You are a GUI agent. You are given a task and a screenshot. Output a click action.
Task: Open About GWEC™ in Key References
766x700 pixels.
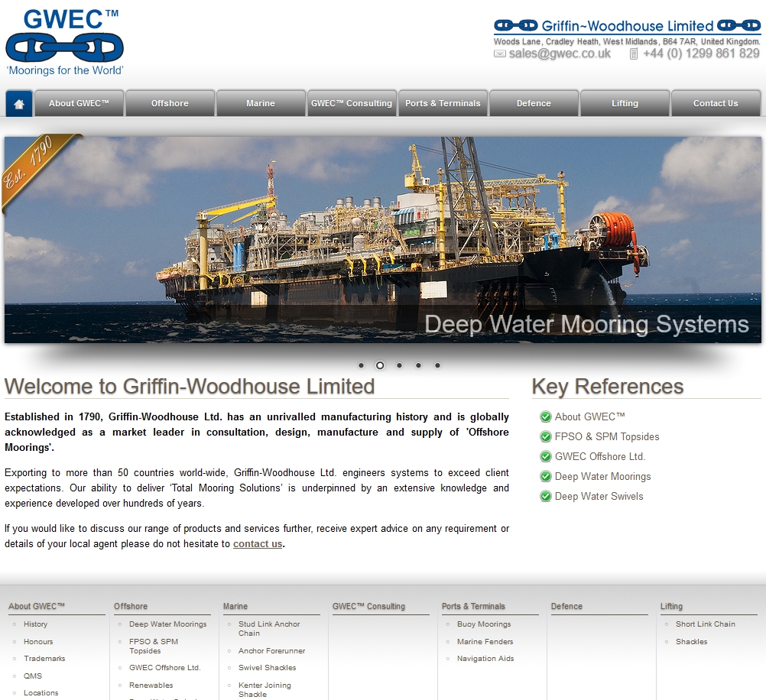(x=589, y=416)
